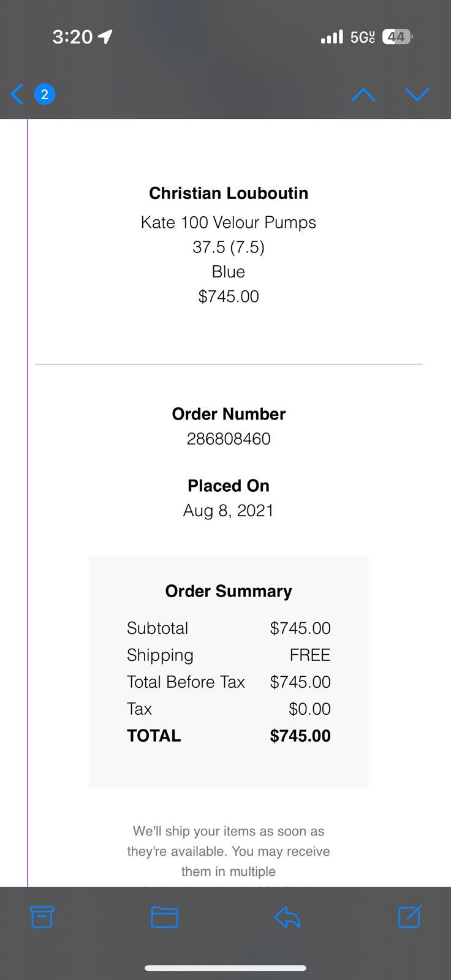Image resolution: width=451 pixels, height=980 pixels.
Task: Tap the location arrow in status bar
Action: coord(105,37)
